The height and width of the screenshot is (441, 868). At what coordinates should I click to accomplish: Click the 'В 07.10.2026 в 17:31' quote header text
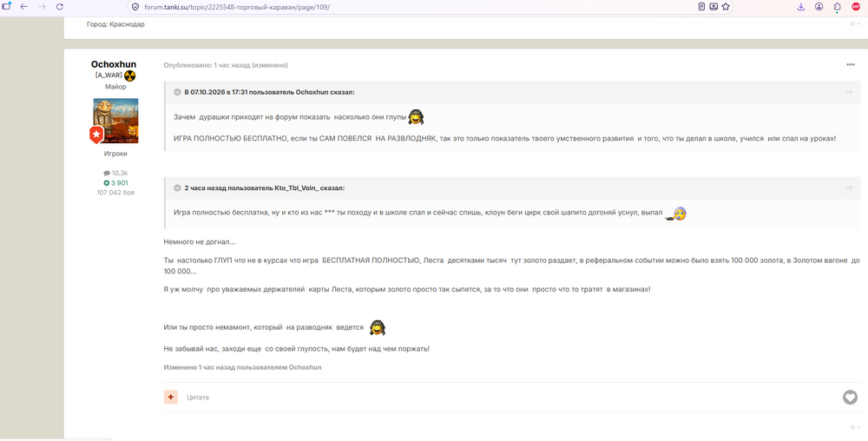pos(216,92)
